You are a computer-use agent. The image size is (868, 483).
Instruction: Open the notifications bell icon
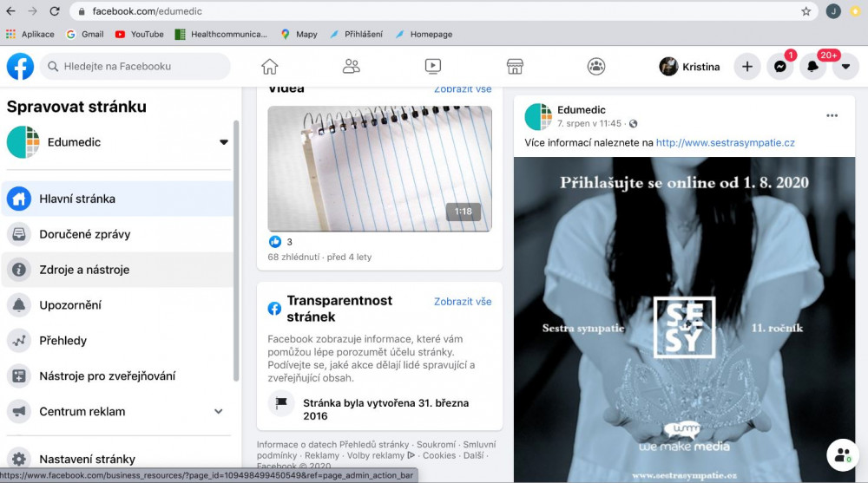pyautogui.click(x=813, y=67)
